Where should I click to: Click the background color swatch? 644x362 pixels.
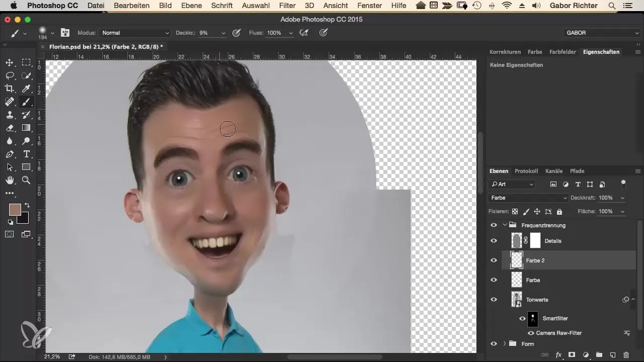(23, 218)
